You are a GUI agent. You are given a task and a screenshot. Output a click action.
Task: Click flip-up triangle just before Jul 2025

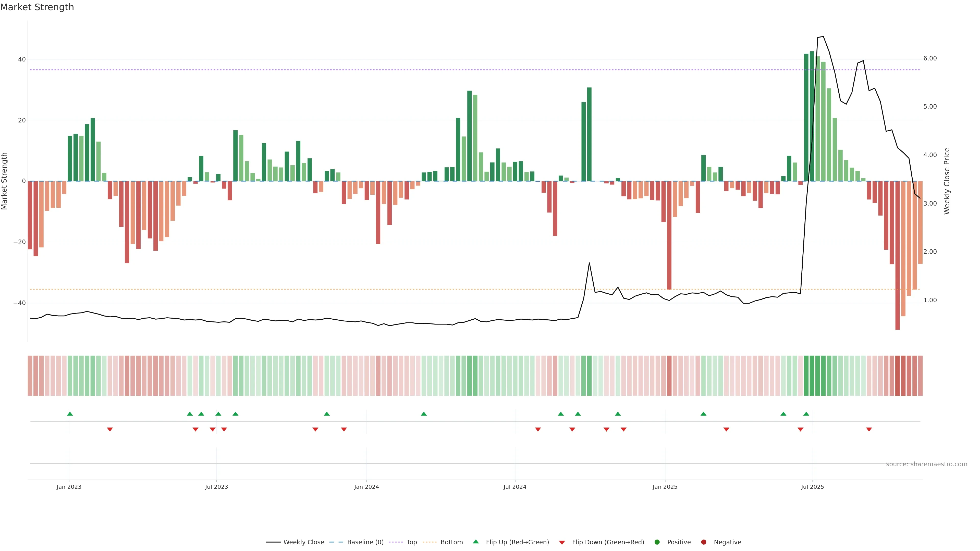[806, 414]
